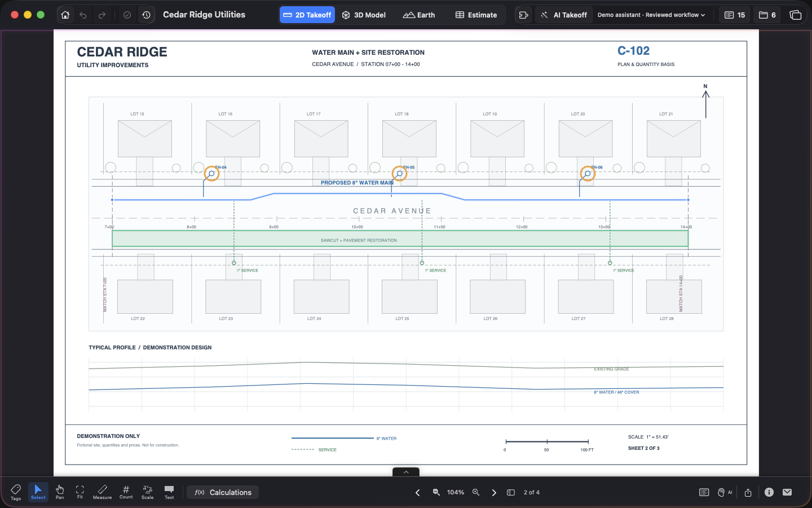The width and height of the screenshot is (812, 508).
Task: Switch to the 2D Takeoff tab
Action: [307, 15]
